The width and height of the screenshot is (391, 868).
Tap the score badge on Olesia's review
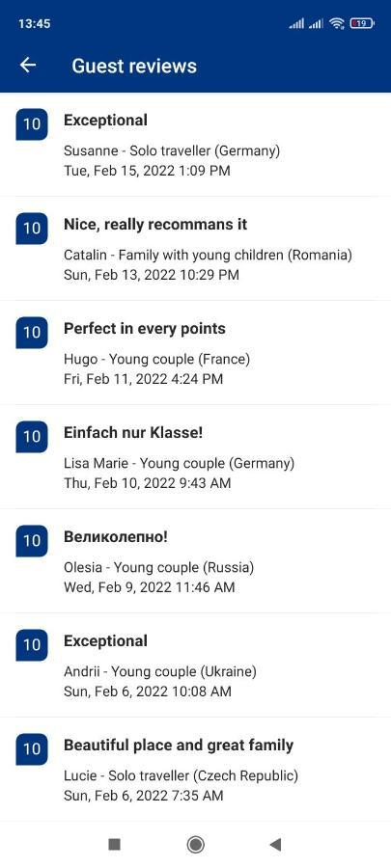32,540
